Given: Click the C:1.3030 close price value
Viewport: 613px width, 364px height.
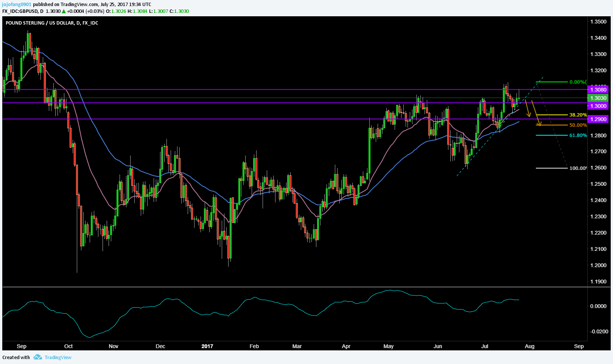Looking at the screenshot, I should (179, 11).
